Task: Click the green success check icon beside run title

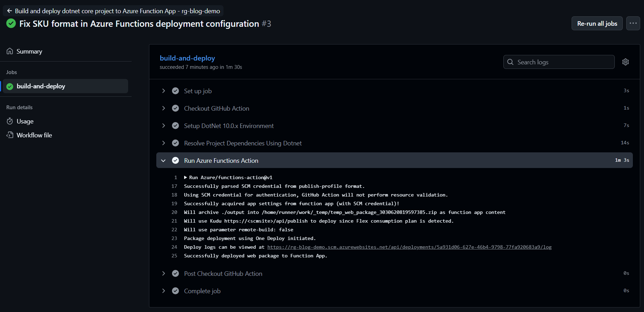Action: point(11,24)
